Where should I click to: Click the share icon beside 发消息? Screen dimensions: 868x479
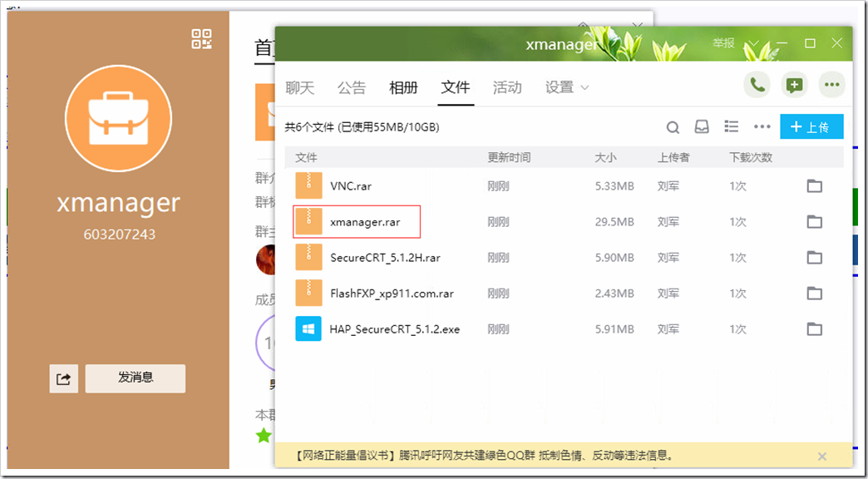tap(64, 378)
